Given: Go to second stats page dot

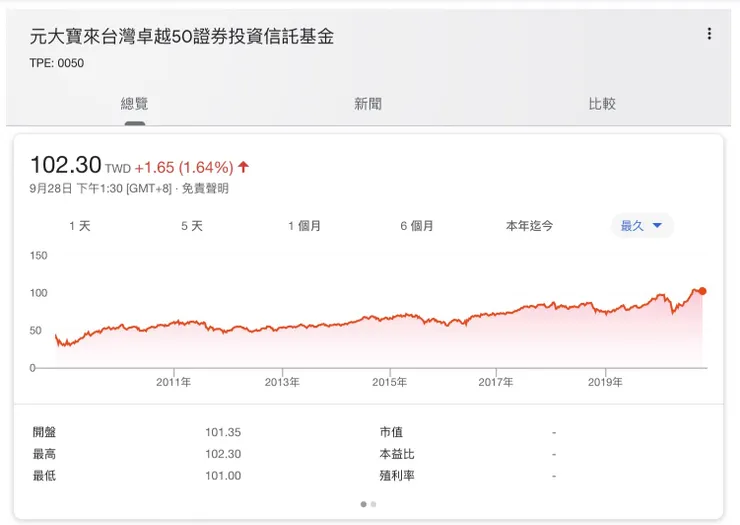Looking at the screenshot, I should (x=373, y=504).
